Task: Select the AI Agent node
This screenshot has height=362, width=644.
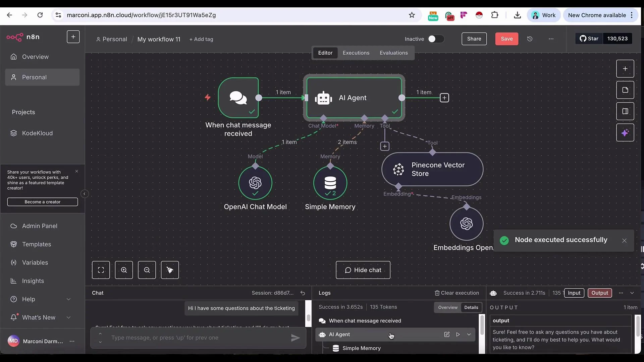Action: [354, 98]
